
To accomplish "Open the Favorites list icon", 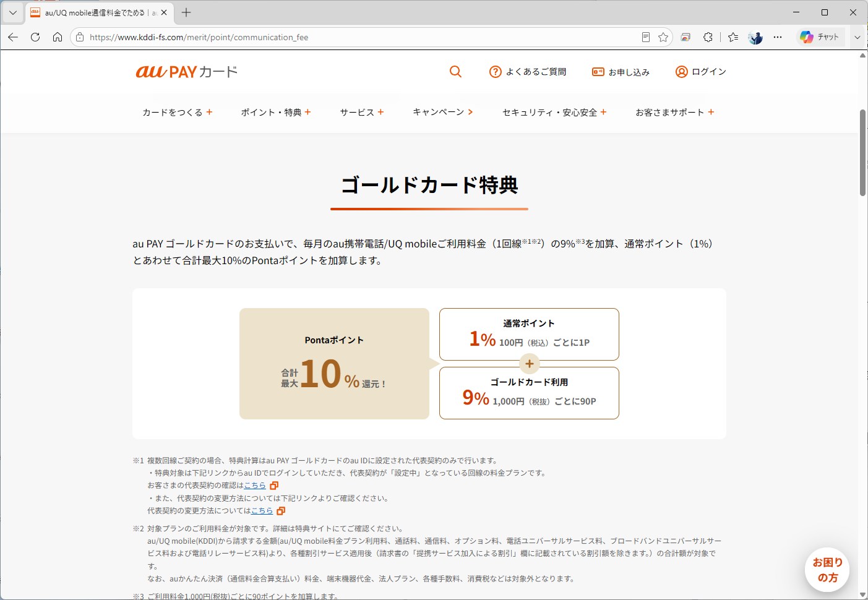I will 733,37.
